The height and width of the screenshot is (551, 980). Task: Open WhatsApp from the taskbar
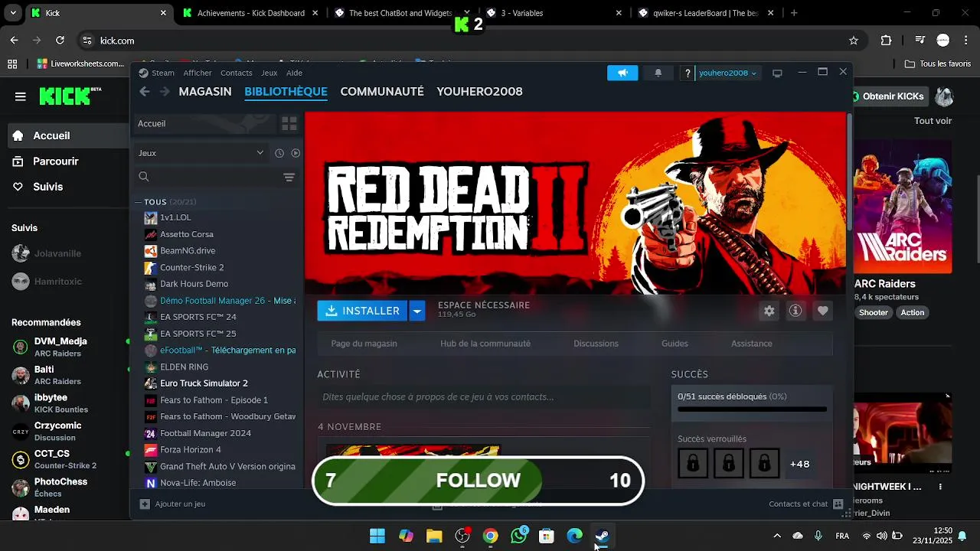(x=518, y=536)
